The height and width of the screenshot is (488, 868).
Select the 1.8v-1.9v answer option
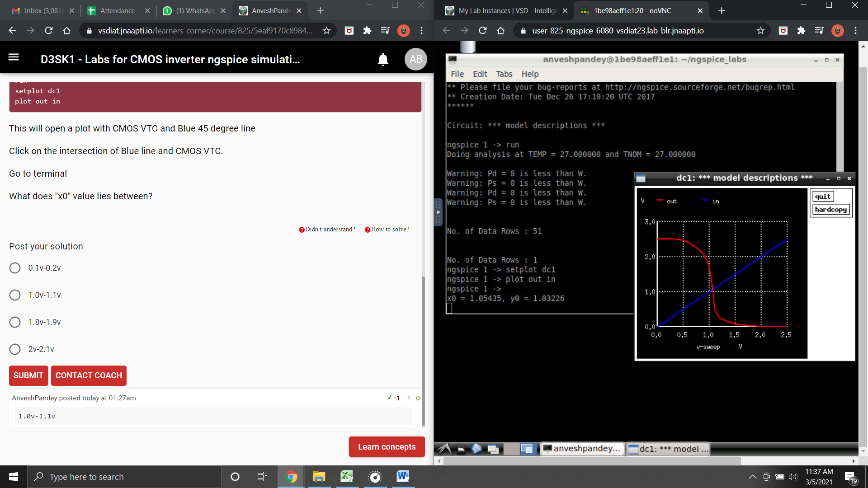(14, 322)
